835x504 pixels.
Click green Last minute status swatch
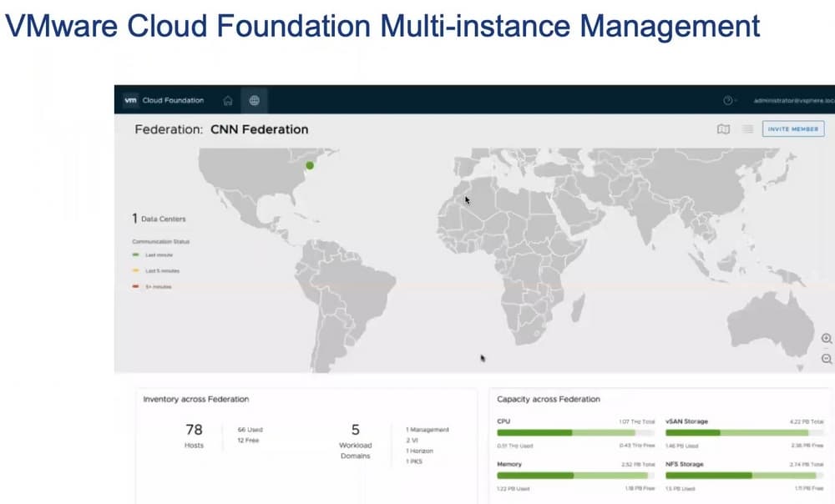[x=135, y=255]
